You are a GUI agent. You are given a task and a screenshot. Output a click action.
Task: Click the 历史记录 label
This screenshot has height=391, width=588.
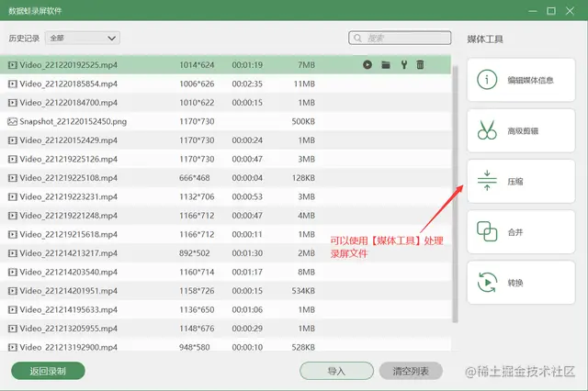coord(24,39)
